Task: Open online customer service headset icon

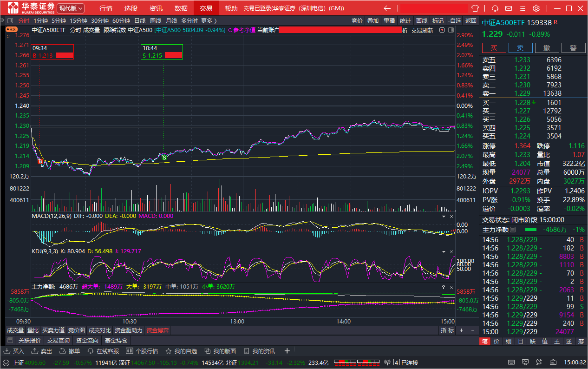Action: (x=495, y=8)
